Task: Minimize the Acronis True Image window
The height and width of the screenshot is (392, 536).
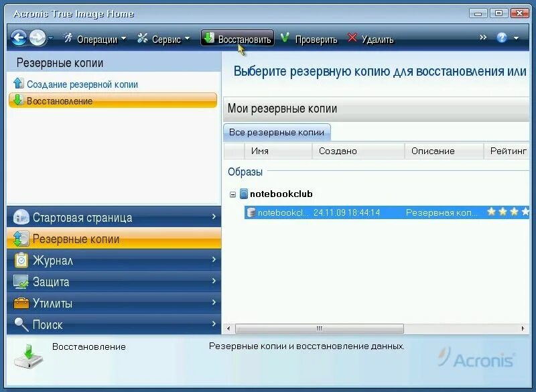Action: 478,13
